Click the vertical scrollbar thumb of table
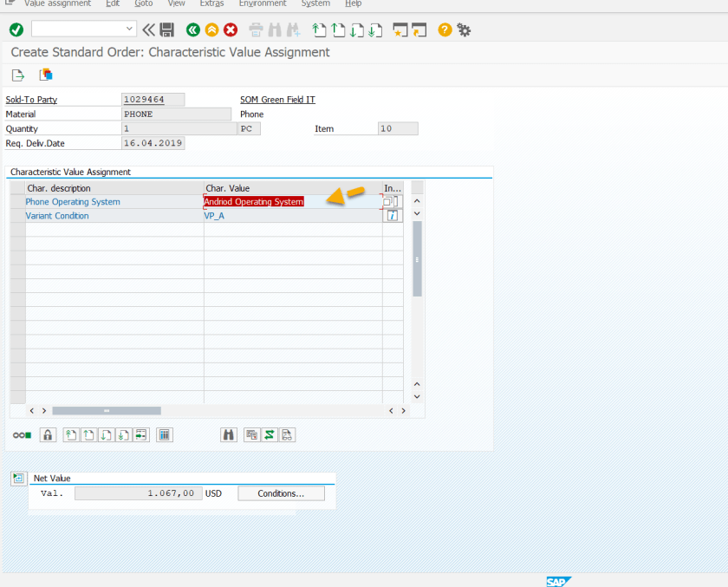 point(417,258)
